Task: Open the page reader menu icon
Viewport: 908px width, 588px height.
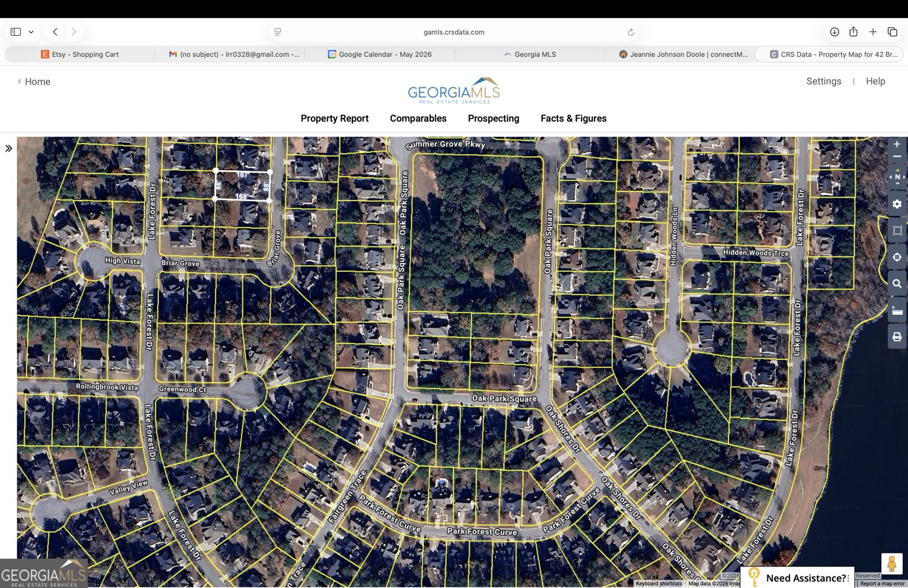Action: click(278, 32)
